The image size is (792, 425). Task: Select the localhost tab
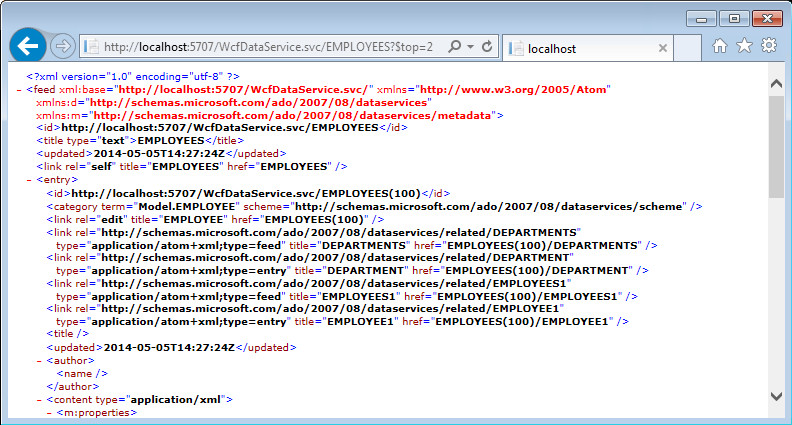tap(588, 49)
